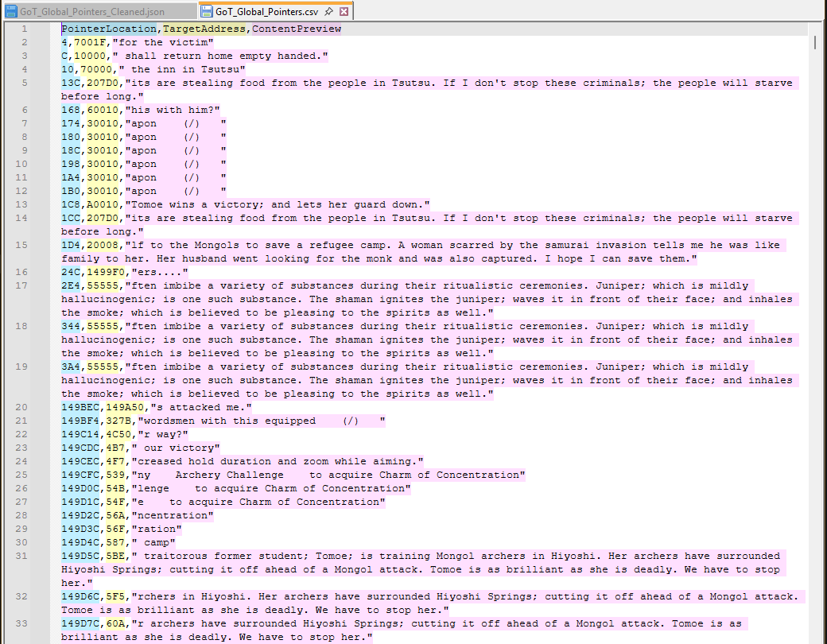Click the save icon on the .json tab
The width and height of the screenshot is (827, 644).
[12, 11]
